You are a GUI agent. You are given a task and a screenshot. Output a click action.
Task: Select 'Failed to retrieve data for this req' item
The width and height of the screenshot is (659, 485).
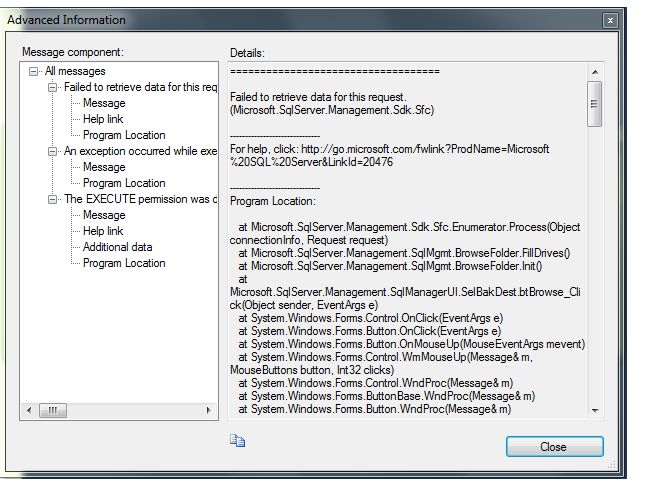coord(140,87)
